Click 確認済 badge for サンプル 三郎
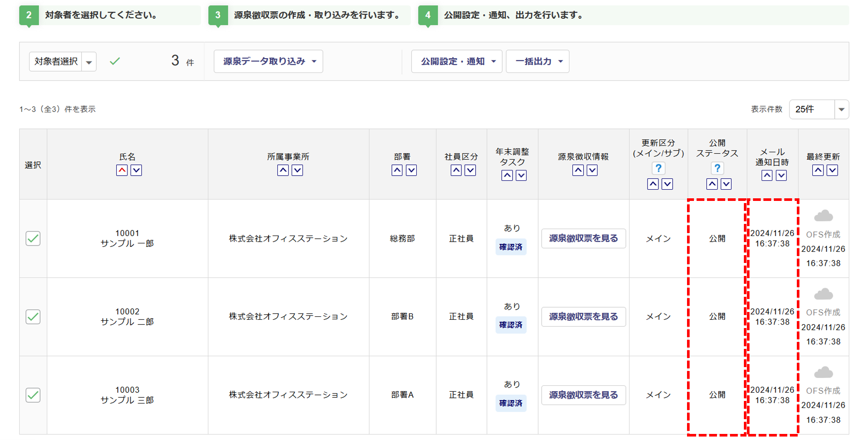This screenshot has height=440, width=868. pos(511,403)
